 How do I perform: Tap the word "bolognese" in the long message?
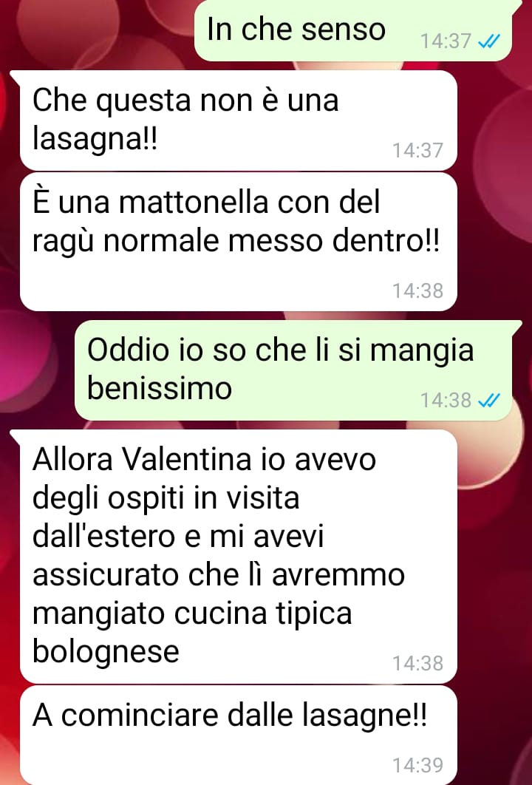[106, 652]
